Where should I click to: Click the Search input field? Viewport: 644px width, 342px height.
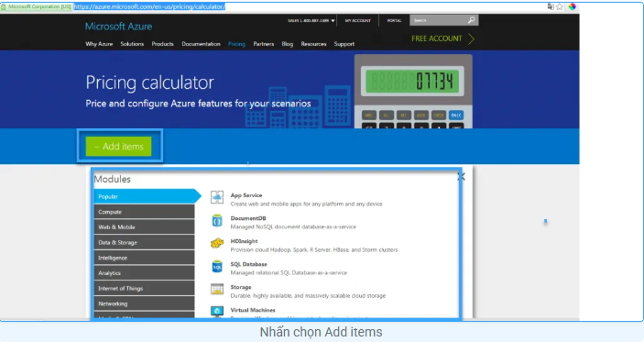[x=439, y=20]
